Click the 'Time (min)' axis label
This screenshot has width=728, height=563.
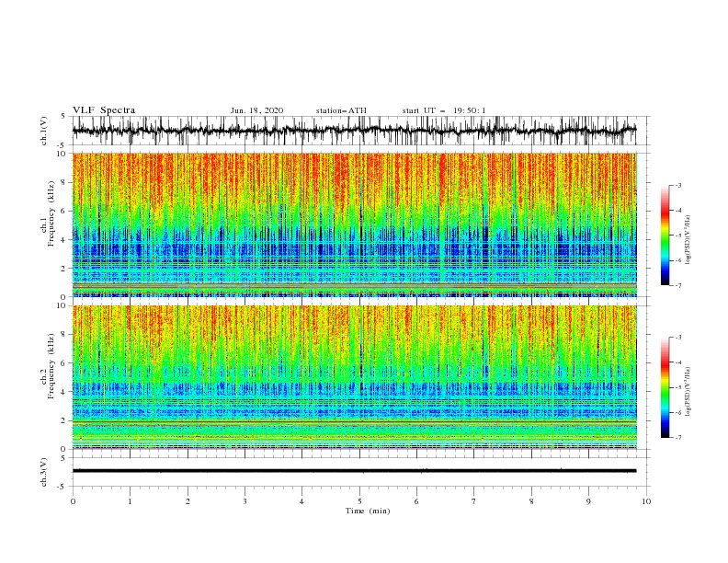coord(368,511)
